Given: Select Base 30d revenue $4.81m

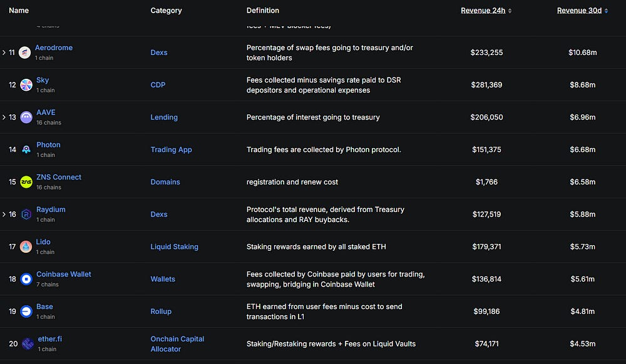Looking at the screenshot, I should [583, 311].
